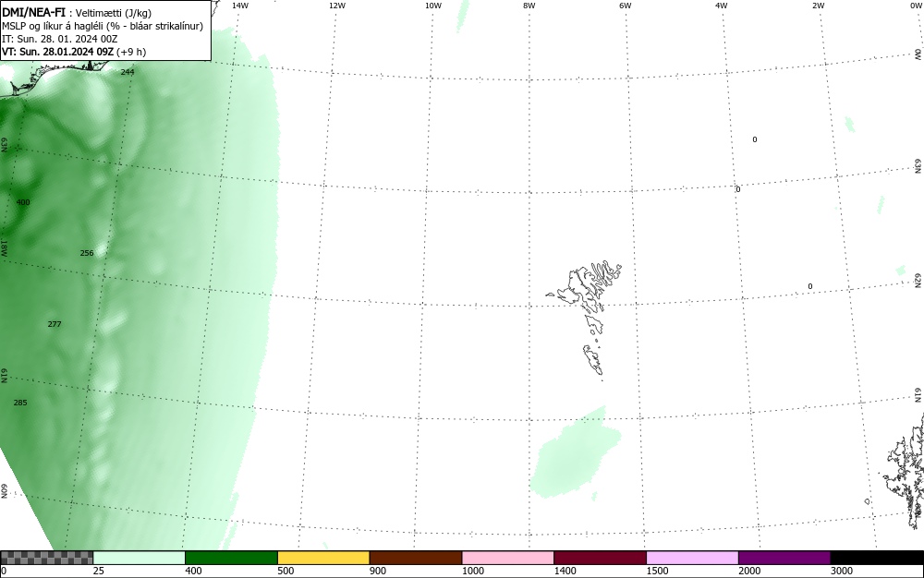Click the 8W longitude label
924x578 pixels.
(x=529, y=6)
